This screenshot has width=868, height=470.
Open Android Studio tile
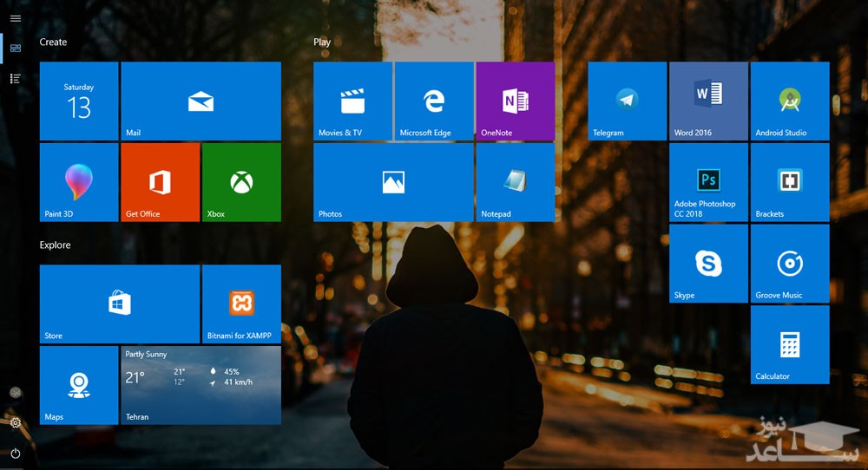[789, 101]
